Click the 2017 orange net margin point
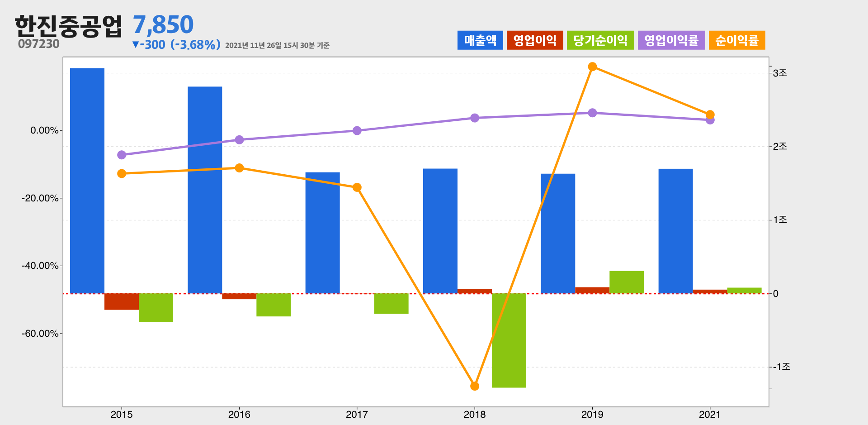The width and height of the screenshot is (868, 425). point(357,187)
